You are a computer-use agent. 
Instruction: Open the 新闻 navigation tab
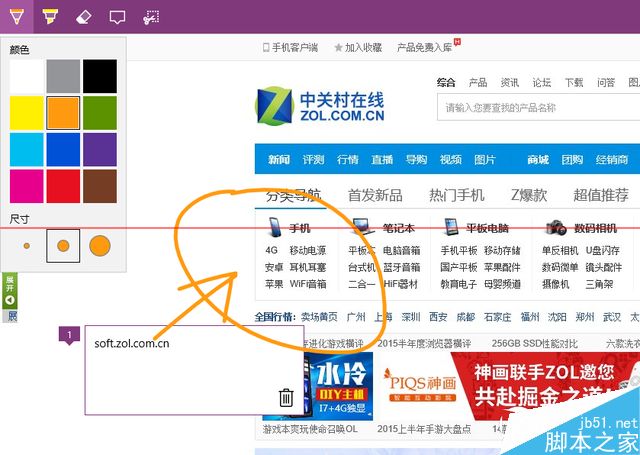click(279, 160)
